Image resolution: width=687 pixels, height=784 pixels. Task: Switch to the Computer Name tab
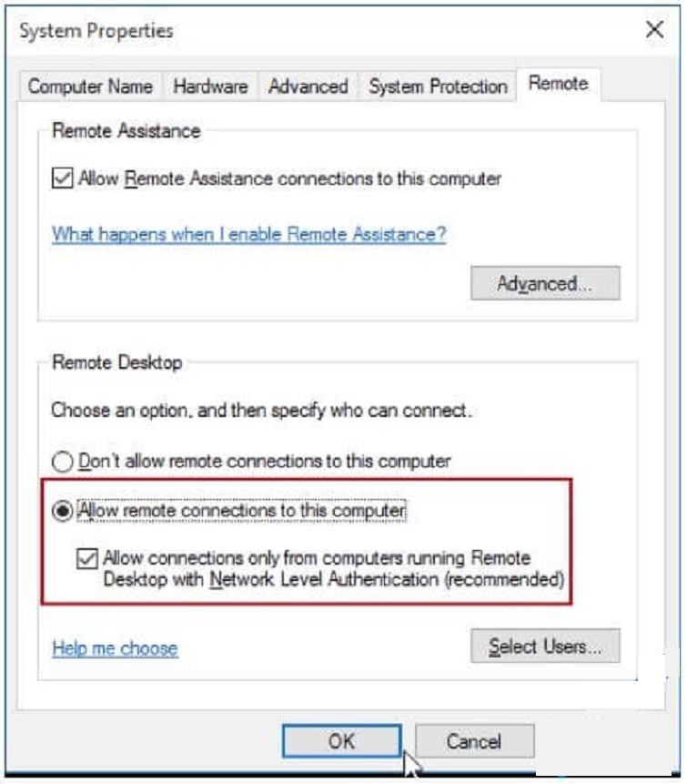pyautogui.click(x=90, y=87)
